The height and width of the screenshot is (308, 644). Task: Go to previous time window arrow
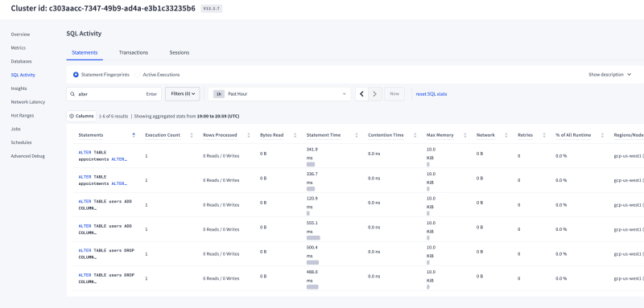coord(361,94)
